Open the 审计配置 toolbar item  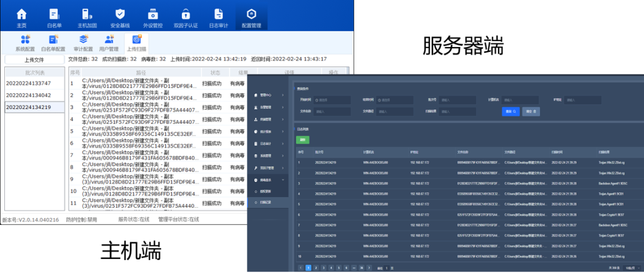tap(83, 43)
